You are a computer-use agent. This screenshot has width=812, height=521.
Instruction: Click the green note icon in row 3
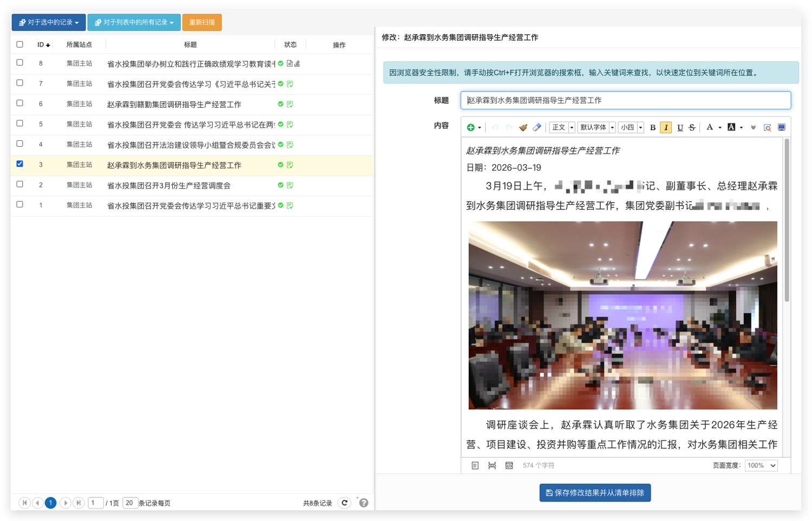click(x=290, y=165)
